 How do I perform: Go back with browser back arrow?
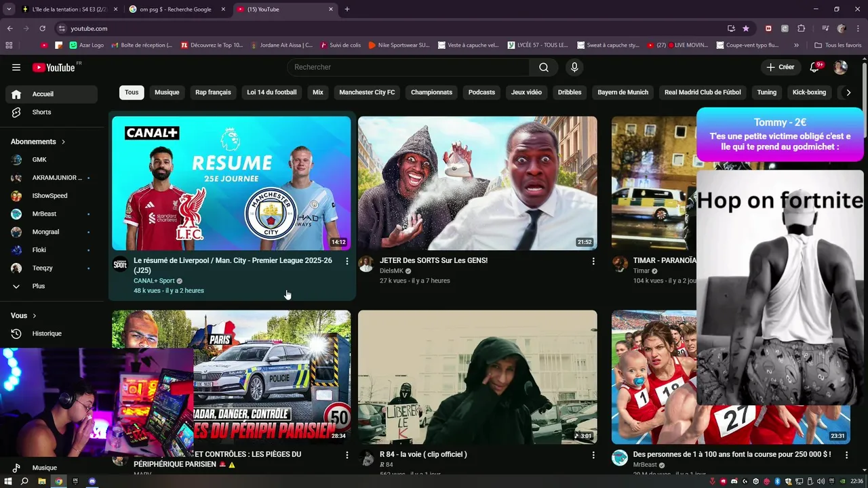pyautogui.click(x=9, y=28)
